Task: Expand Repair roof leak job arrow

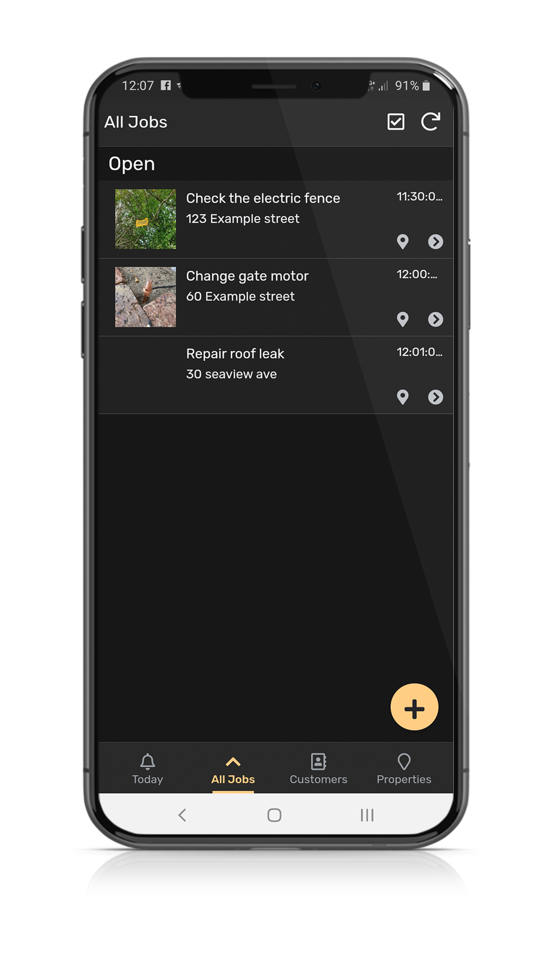Action: point(435,397)
